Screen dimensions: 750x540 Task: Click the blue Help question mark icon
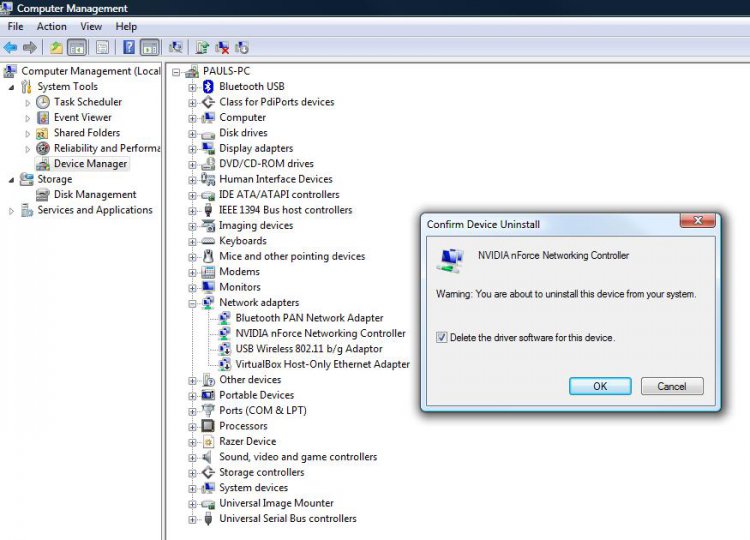[129, 47]
